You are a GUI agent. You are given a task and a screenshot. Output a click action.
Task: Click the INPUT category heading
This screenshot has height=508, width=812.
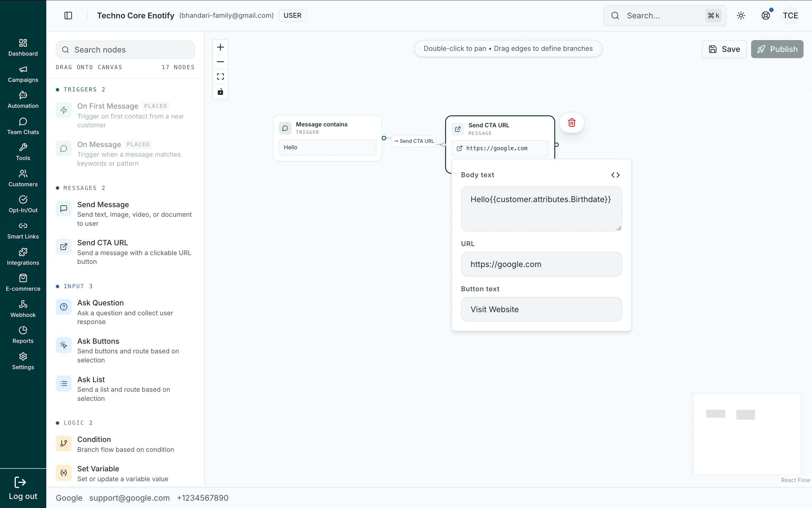point(74,286)
